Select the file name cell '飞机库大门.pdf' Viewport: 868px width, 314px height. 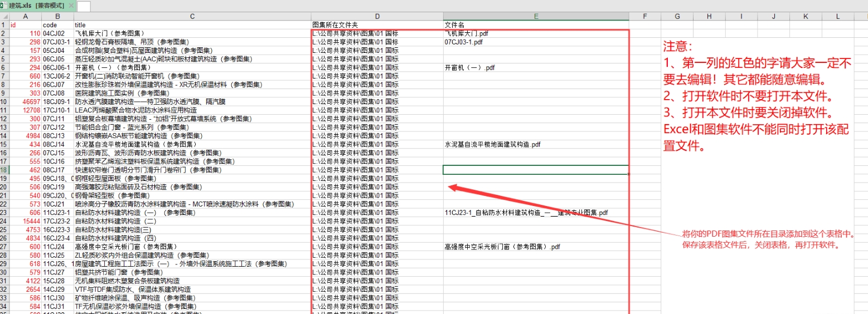pyautogui.click(x=536, y=33)
